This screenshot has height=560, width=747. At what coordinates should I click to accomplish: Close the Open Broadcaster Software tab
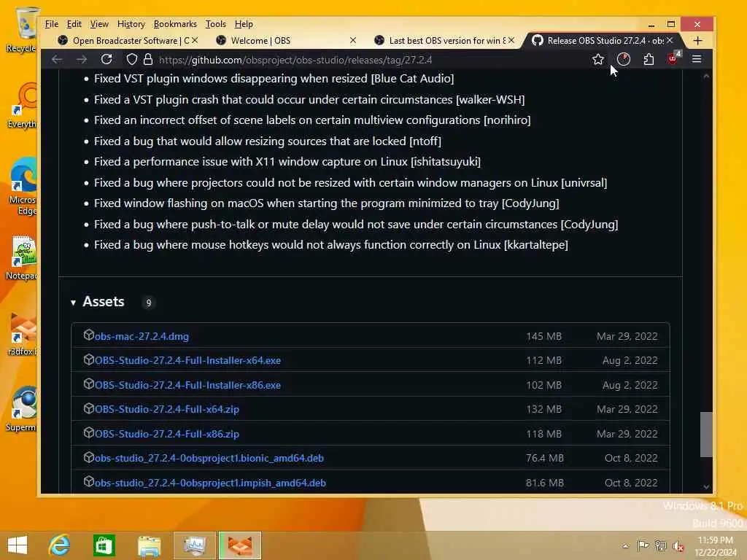(194, 41)
